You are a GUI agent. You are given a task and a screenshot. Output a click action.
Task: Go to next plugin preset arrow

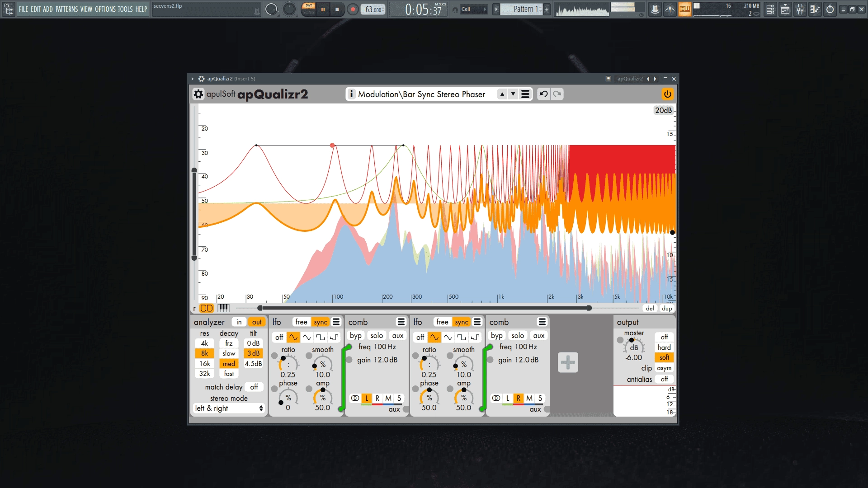tap(655, 79)
